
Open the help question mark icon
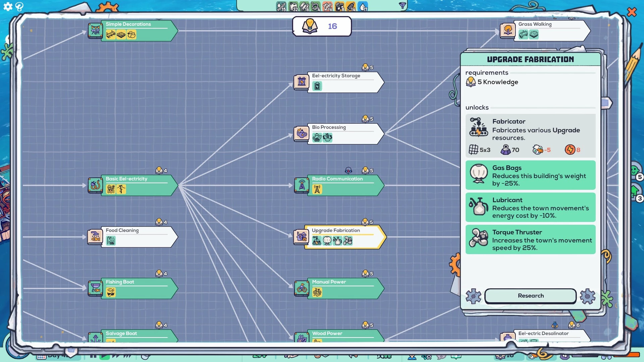click(19, 6)
